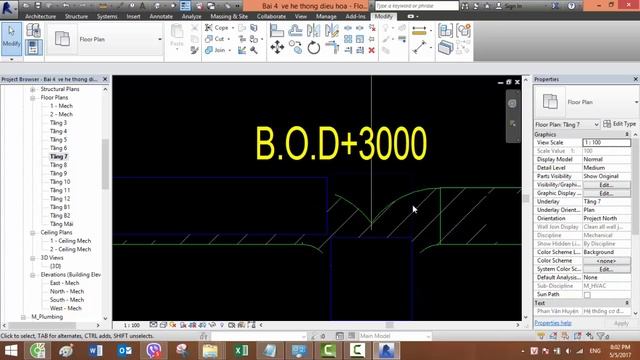Collapse the Floor Plans tree node

coord(33,98)
